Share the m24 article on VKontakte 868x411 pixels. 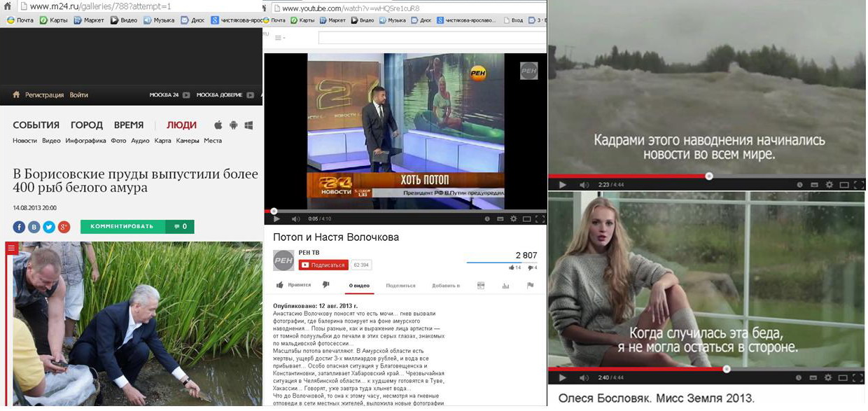click(34, 227)
